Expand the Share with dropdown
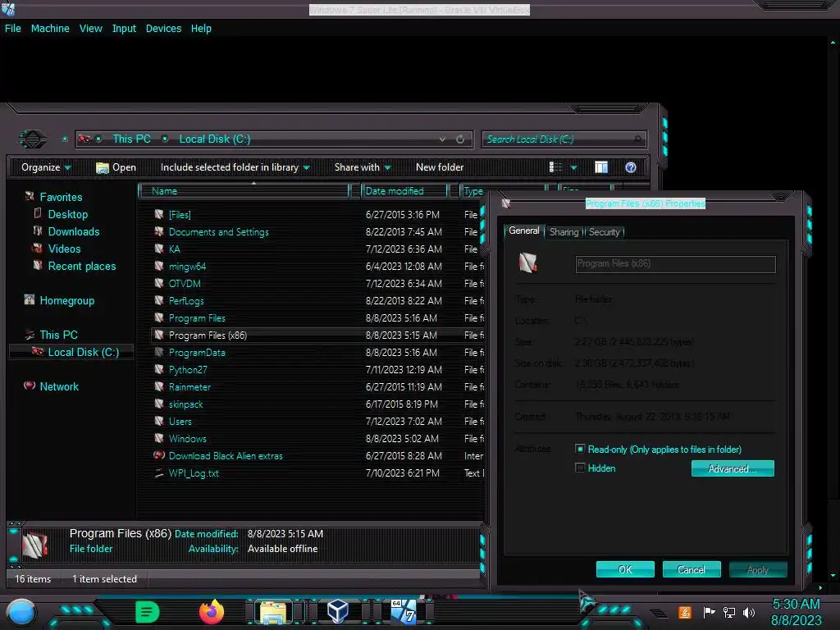 363,167
